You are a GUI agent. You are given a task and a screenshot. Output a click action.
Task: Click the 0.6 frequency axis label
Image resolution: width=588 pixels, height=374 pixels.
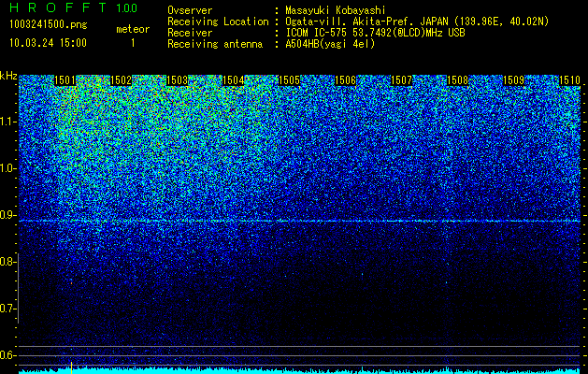tap(8, 355)
